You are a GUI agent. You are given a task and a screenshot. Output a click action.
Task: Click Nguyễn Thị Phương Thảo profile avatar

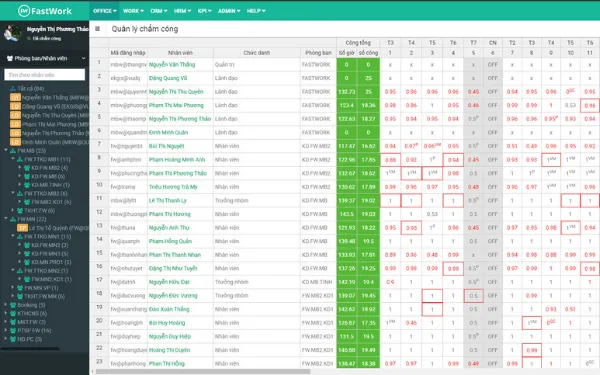[12, 33]
